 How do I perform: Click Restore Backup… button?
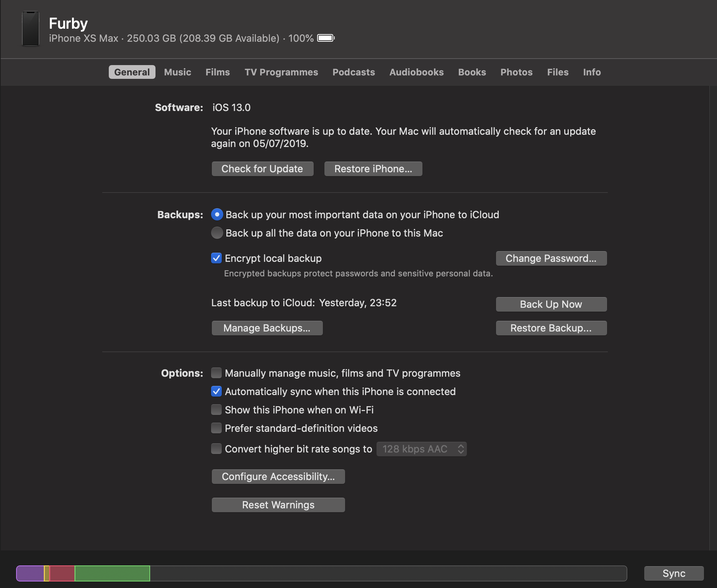[551, 328]
